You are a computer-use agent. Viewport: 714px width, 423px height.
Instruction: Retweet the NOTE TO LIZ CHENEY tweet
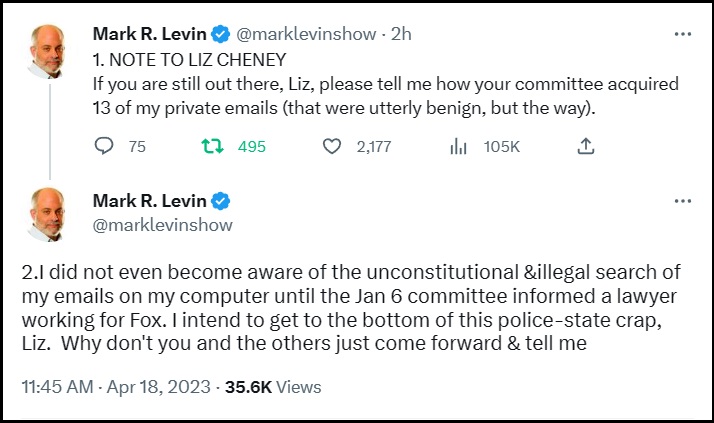tap(210, 147)
